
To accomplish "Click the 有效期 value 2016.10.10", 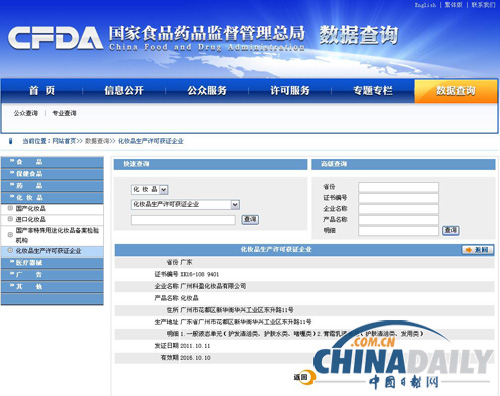I will coord(195,358).
